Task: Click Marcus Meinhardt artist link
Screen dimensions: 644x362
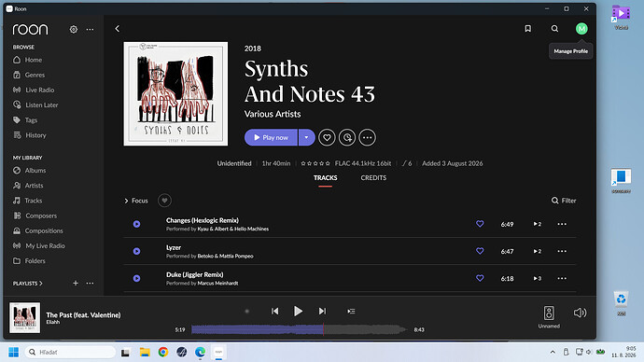Action: (217, 284)
